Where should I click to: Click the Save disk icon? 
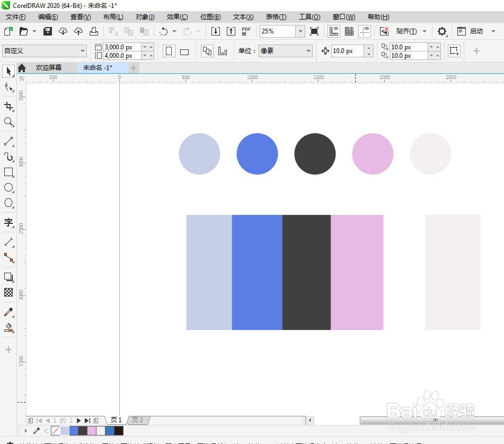48,31
